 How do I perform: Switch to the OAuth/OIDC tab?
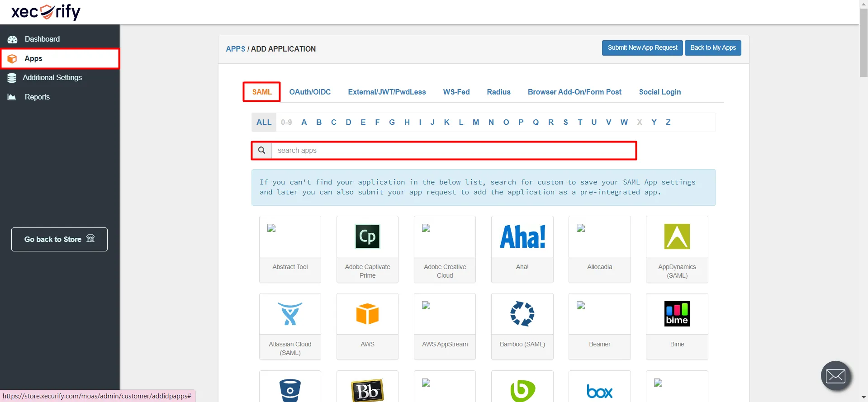click(310, 92)
